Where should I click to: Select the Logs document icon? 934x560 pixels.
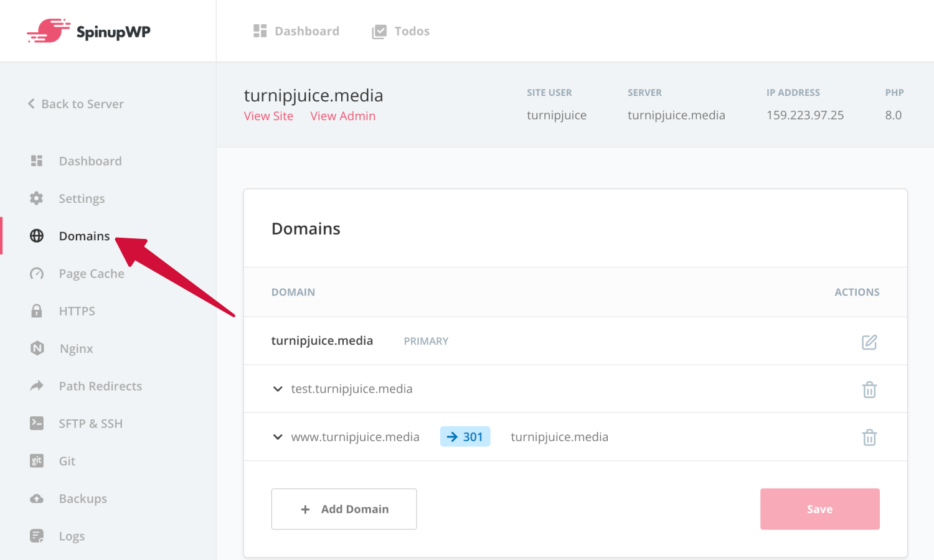tap(37, 536)
